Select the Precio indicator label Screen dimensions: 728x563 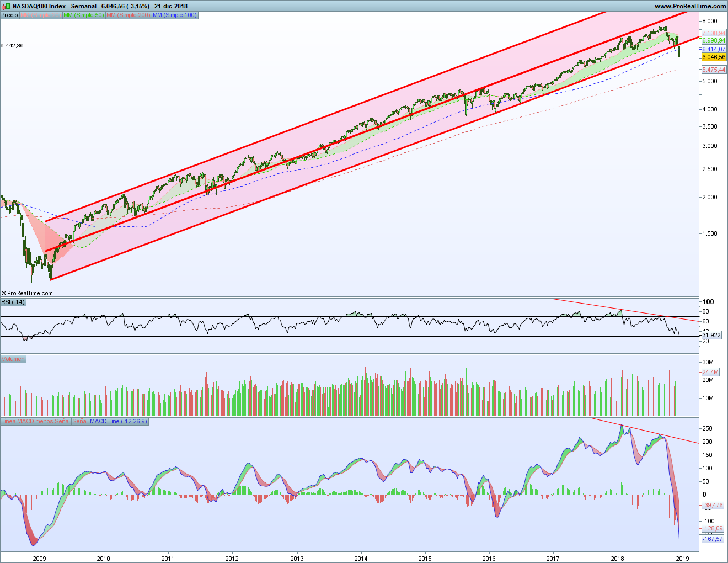point(9,15)
